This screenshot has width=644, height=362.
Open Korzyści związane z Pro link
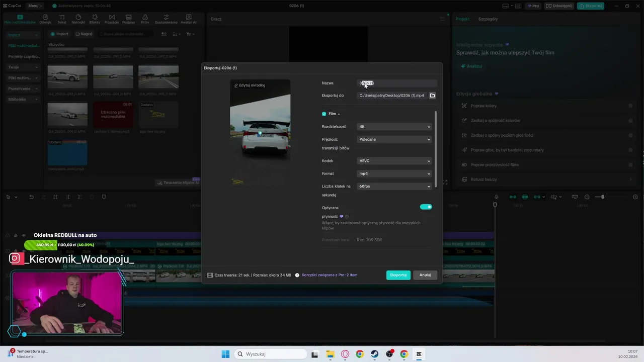(330, 275)
